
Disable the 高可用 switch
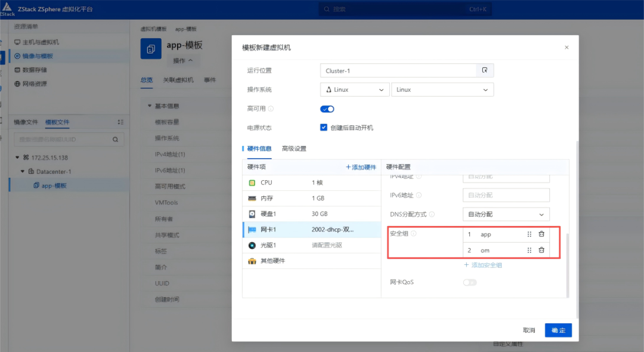pos(327,109)
